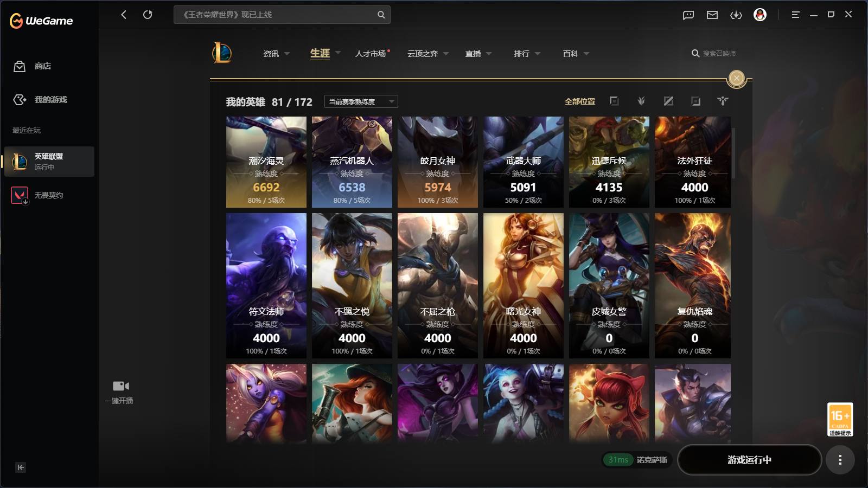Filter heroes by top lane position icon
868x488 pixels.
click(614, 101)
